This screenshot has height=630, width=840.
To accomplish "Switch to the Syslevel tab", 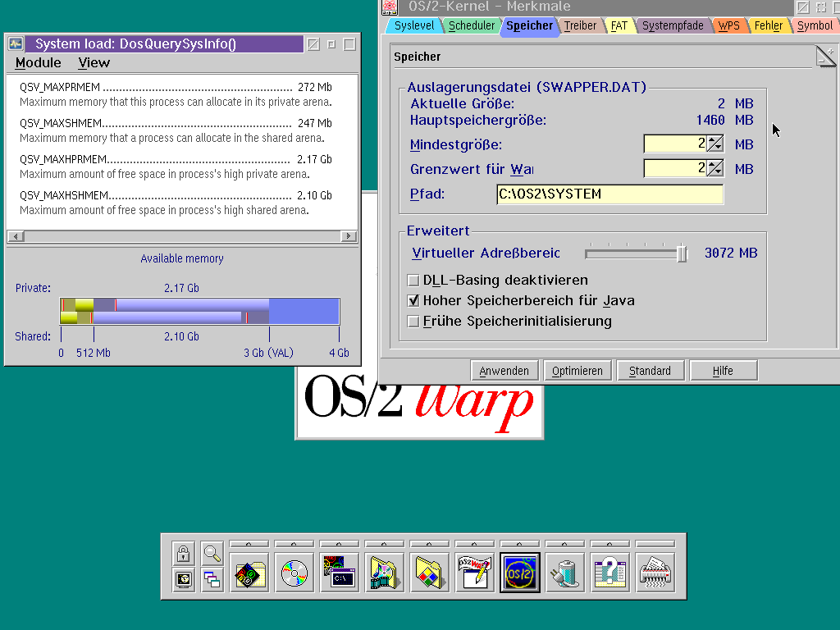I will (x=414, y=25).
